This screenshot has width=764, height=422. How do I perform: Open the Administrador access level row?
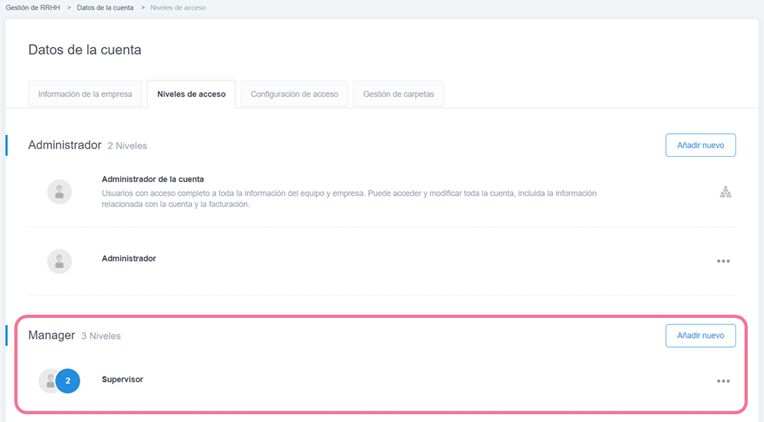[129, 258]
